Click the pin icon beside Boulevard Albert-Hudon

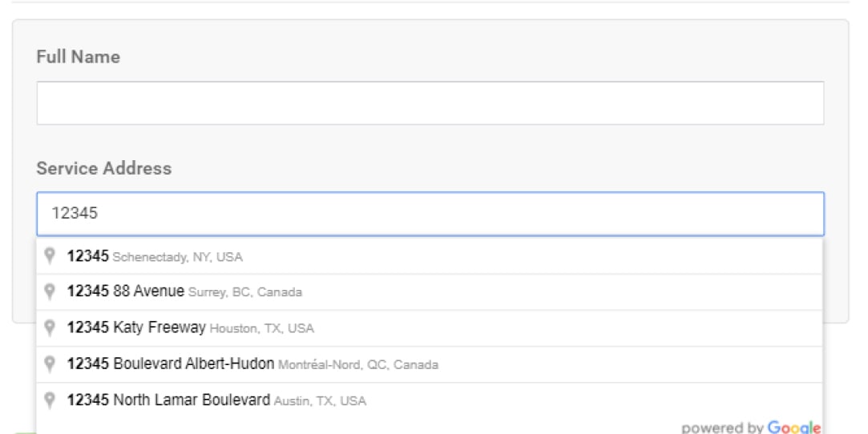50,364
